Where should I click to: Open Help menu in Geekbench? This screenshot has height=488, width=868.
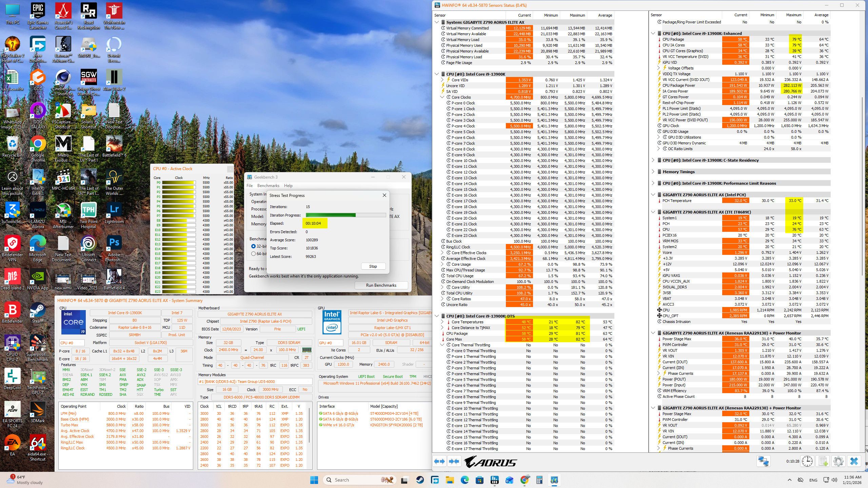288,186
